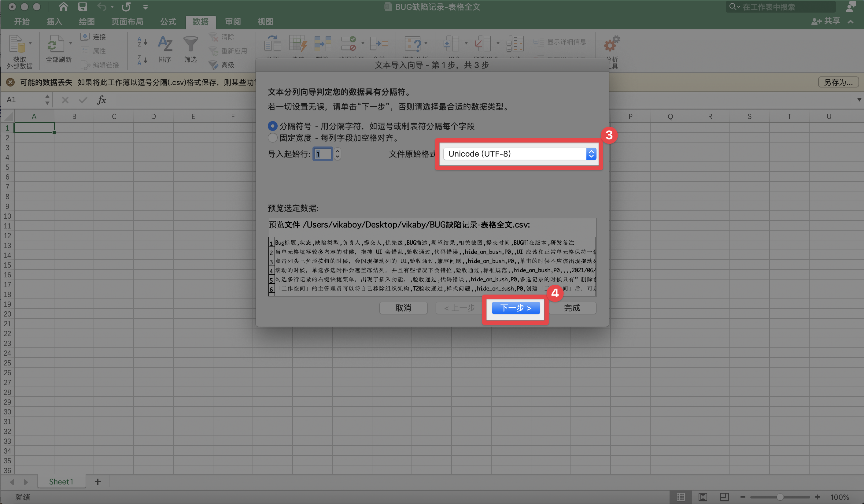Select the 固定宽度 radio button
This screenshot has width=864, height=504.
(273, 138)
